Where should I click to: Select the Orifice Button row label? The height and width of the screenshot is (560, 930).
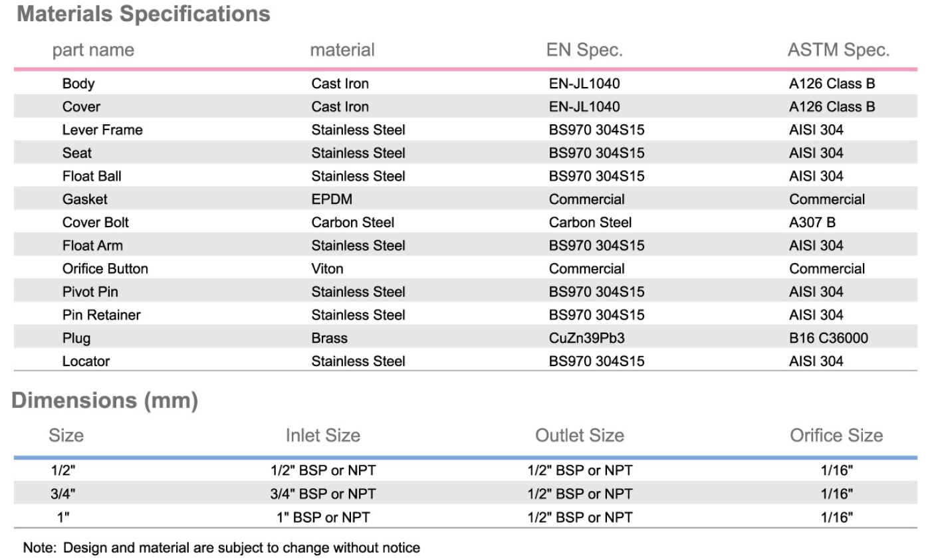[105, 269]
